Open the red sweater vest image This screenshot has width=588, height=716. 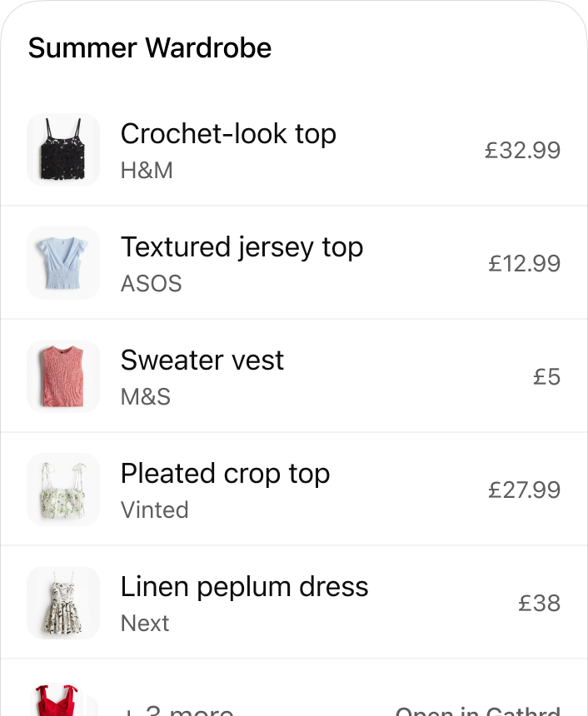point(63,376)
